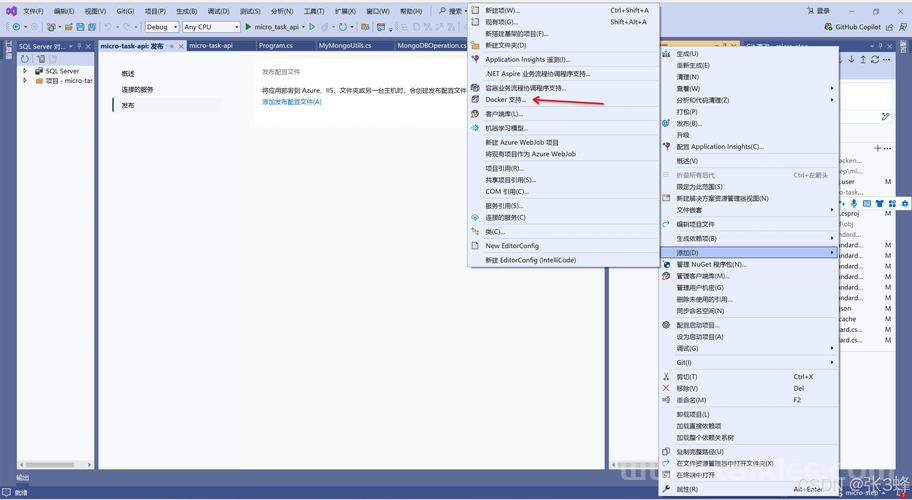
Task: Select 概述 in publish sidebar
Action: click(128, 74)
